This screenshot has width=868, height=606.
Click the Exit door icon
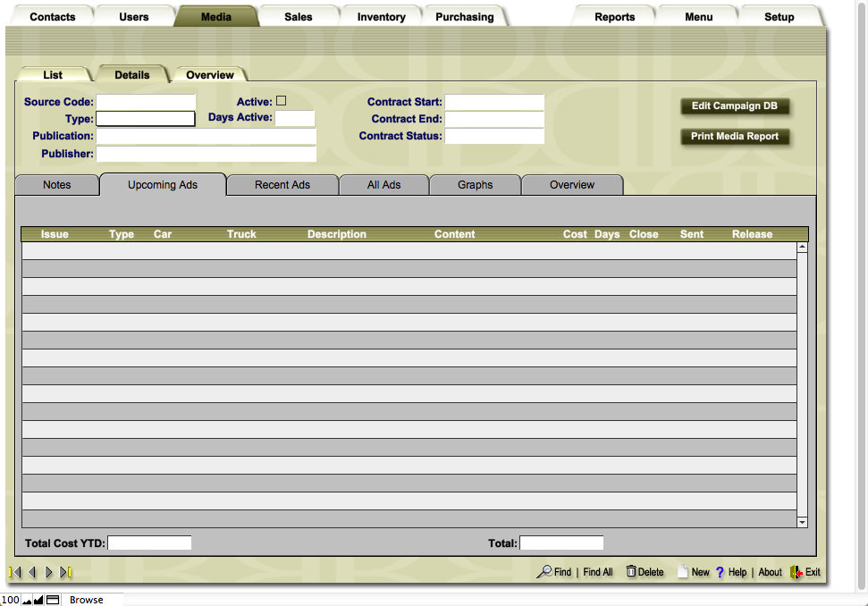pyautogui.click(x=796, y=571)
